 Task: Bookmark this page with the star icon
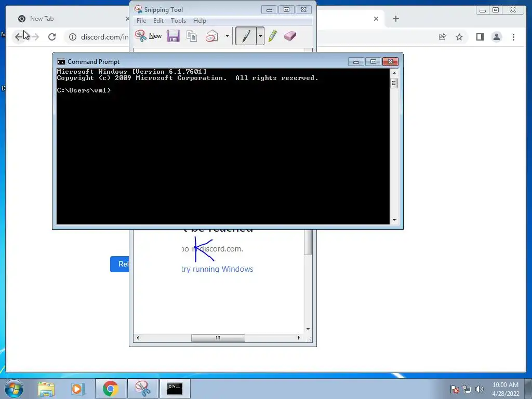coord(459,37)
